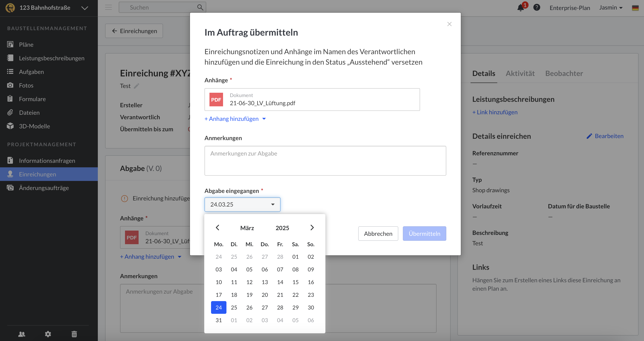This screenshot has height=341, width=644.
Task: Select March 20 in the calendar
Action: [x=264, y=295]
